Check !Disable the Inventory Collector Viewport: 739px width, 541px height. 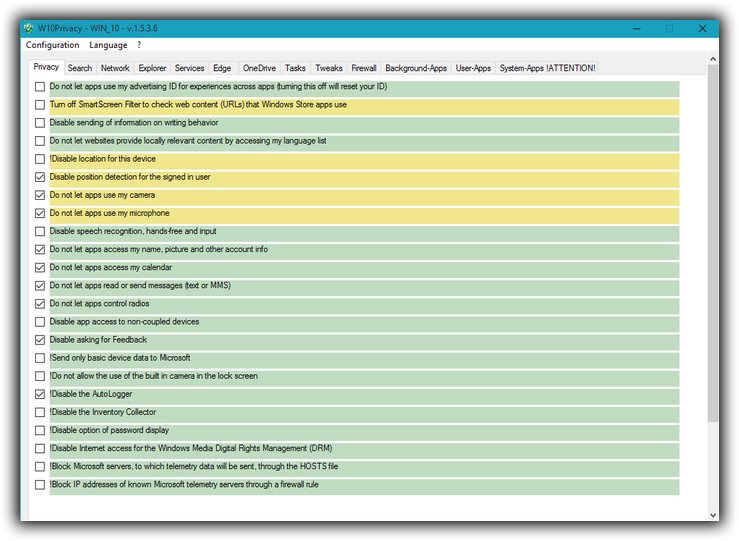(40, 412)
